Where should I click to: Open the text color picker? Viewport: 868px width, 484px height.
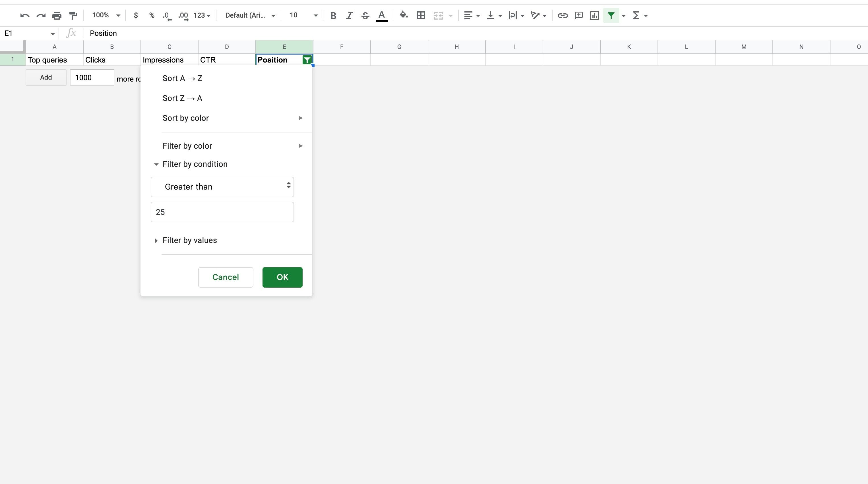pos(382,16)
